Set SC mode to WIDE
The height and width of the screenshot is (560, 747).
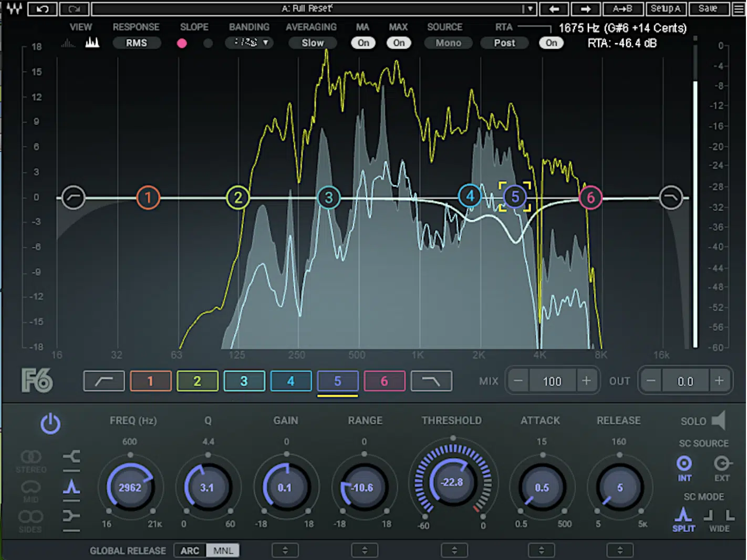pyautogui.click(x=719, y=521)
